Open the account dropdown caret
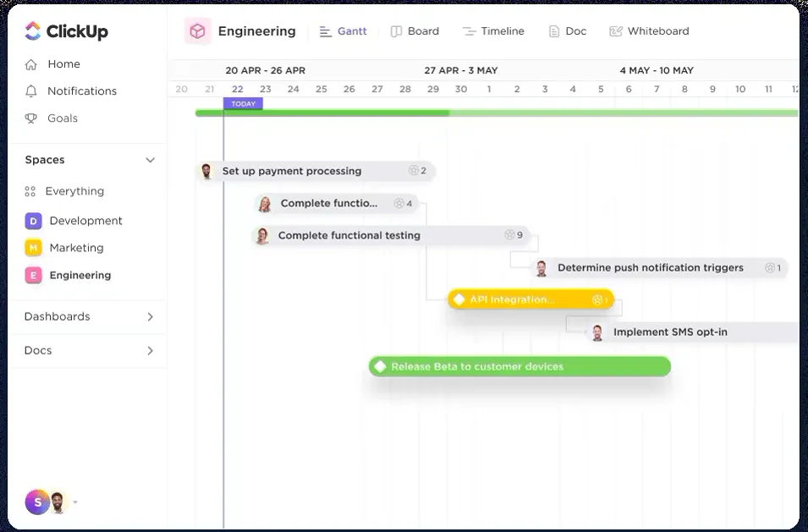The image size is (808, 532). coord(75,502)
